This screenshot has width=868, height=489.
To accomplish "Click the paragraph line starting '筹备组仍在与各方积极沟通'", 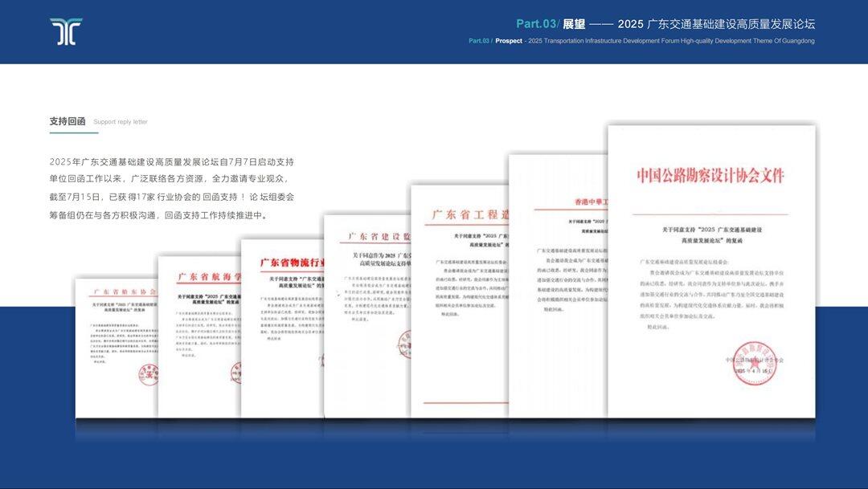I will 159,215.
